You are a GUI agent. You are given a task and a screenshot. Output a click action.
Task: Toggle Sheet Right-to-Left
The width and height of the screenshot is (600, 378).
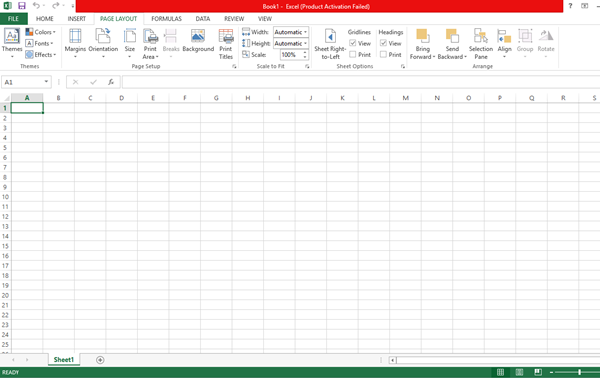pos(330,44)
